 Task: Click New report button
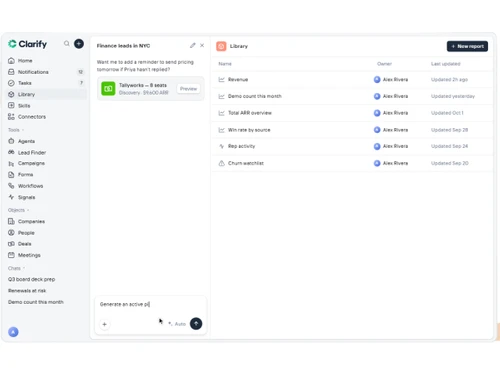pyautogui.click(x=467, y=46)
